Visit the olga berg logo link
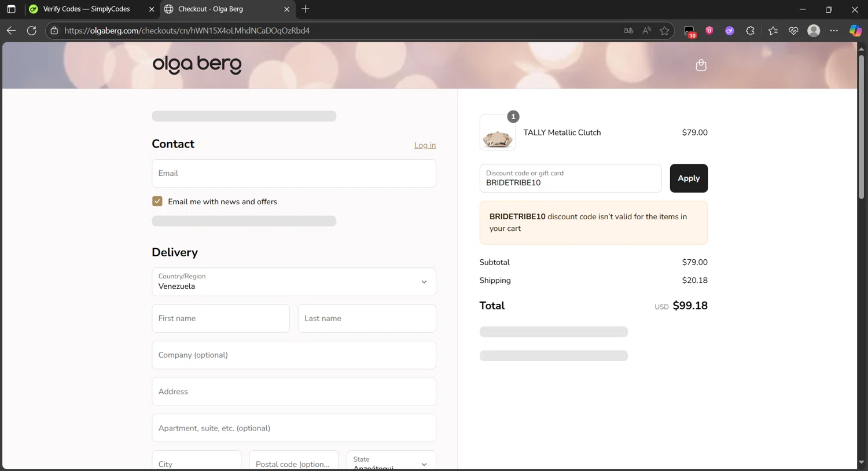 coord(197,65)
